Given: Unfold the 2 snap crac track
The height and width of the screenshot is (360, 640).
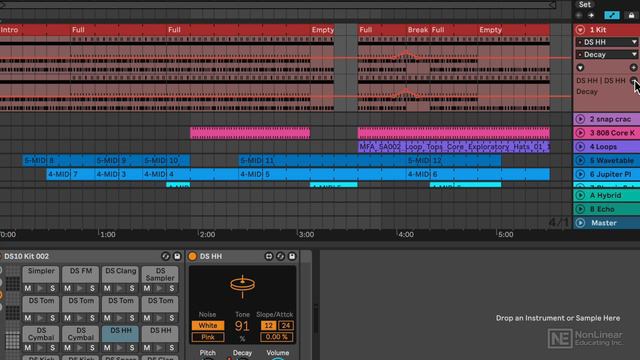Looking at the screenshot, I should click(580, 119).
